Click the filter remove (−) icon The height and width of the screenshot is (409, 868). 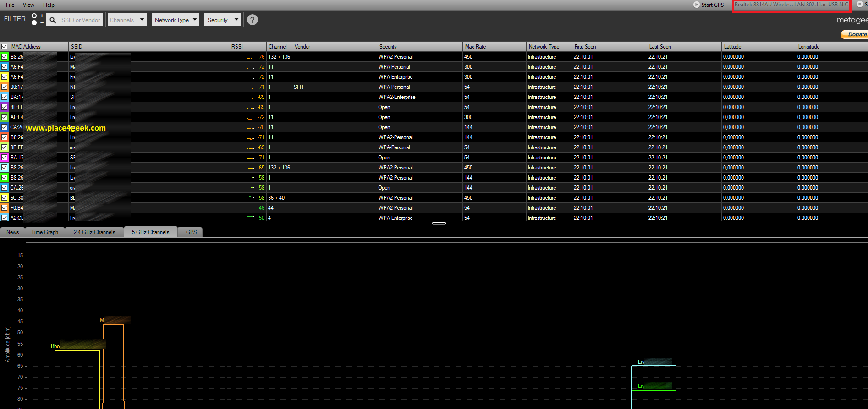42,22
